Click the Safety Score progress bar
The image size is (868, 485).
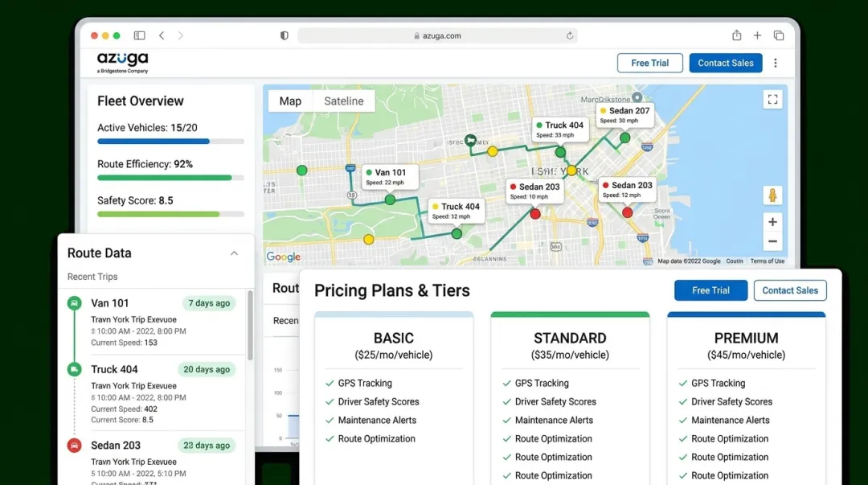170,214
